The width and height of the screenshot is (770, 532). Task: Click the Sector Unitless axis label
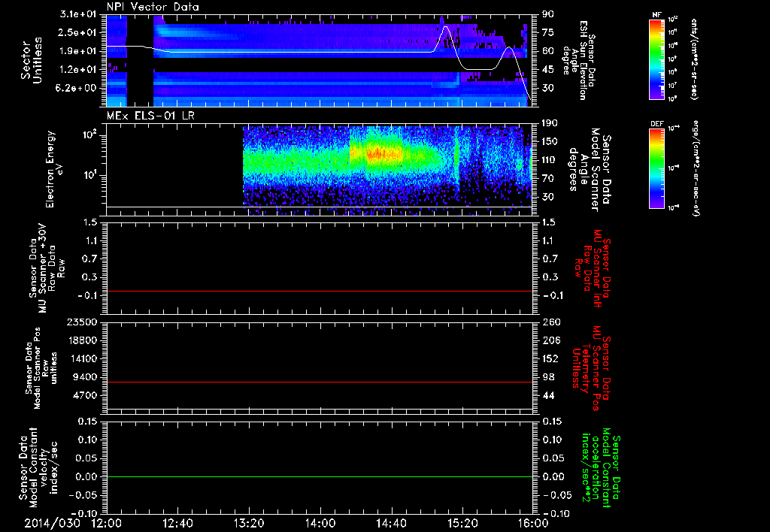pyautogui.click(x=32, y=60)
